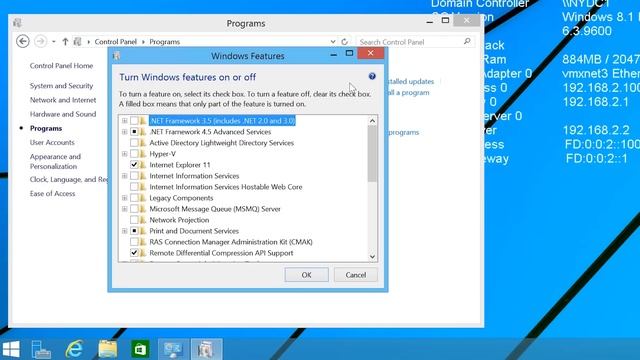Open Appearance and Personalization category
The width and height of the screenshot is (640, 360).
(55, 162)
